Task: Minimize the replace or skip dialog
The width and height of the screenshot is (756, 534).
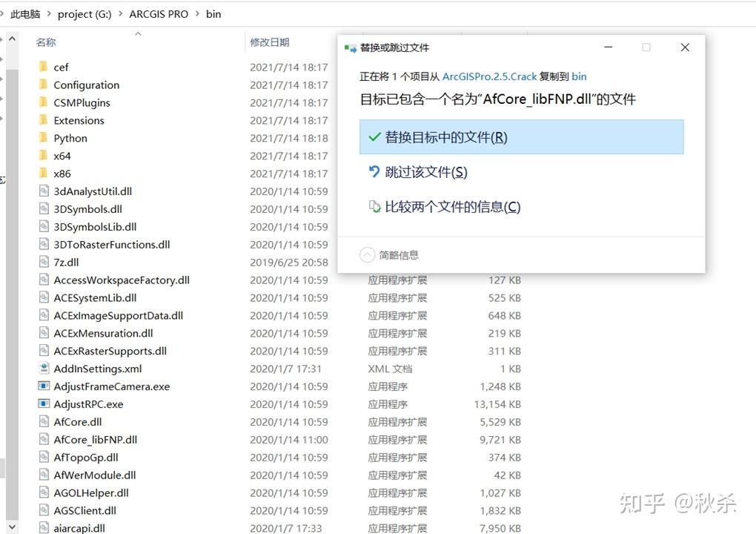Action: [x=608, y=47]
